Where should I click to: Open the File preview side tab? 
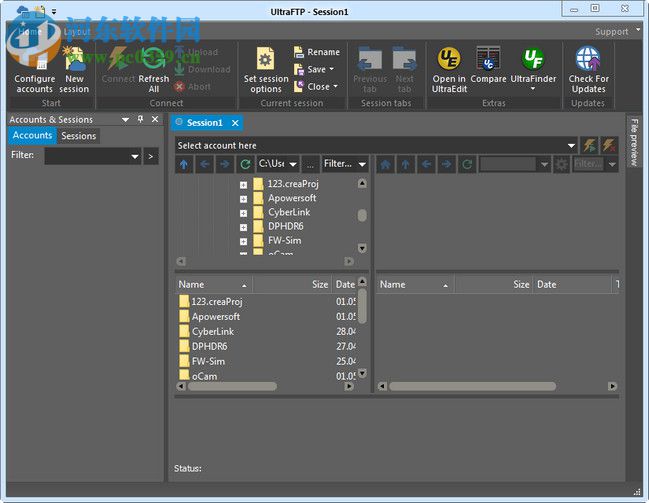coord(632,142)
